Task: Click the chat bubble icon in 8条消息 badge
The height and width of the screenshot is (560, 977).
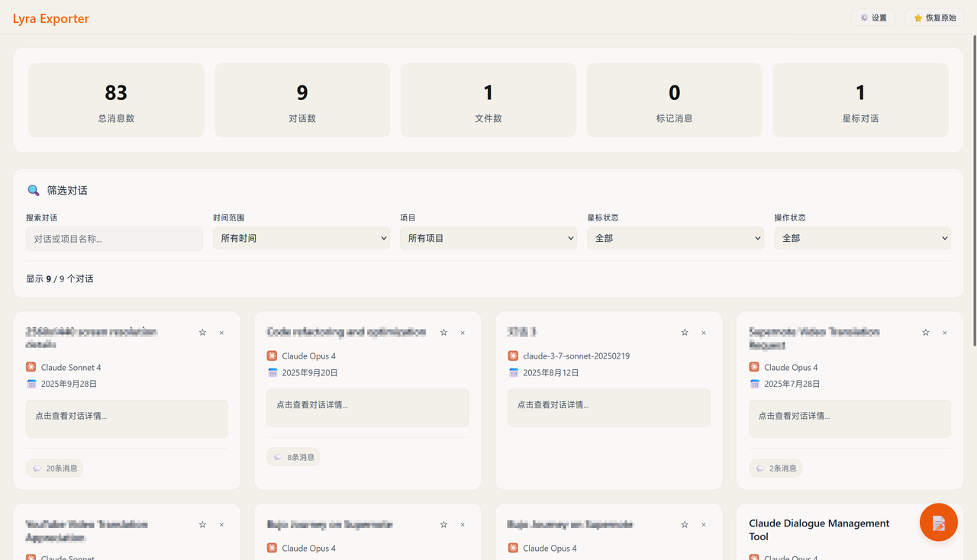Action: (278, 457)
